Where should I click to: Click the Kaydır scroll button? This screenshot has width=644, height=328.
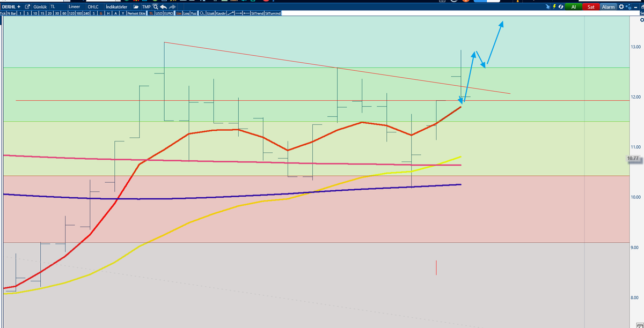coord(221,13)
